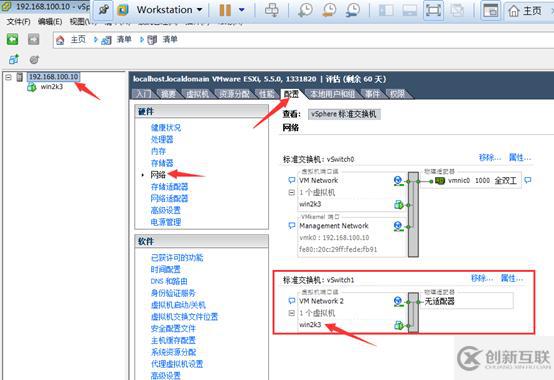Screen dimensions: 554x380
Task: Open 时间配置 link
Action: point(166,269)
